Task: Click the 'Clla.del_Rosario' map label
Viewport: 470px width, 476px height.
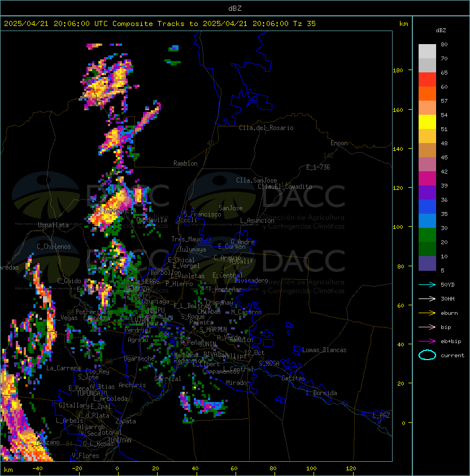Action: click(266, 128)
